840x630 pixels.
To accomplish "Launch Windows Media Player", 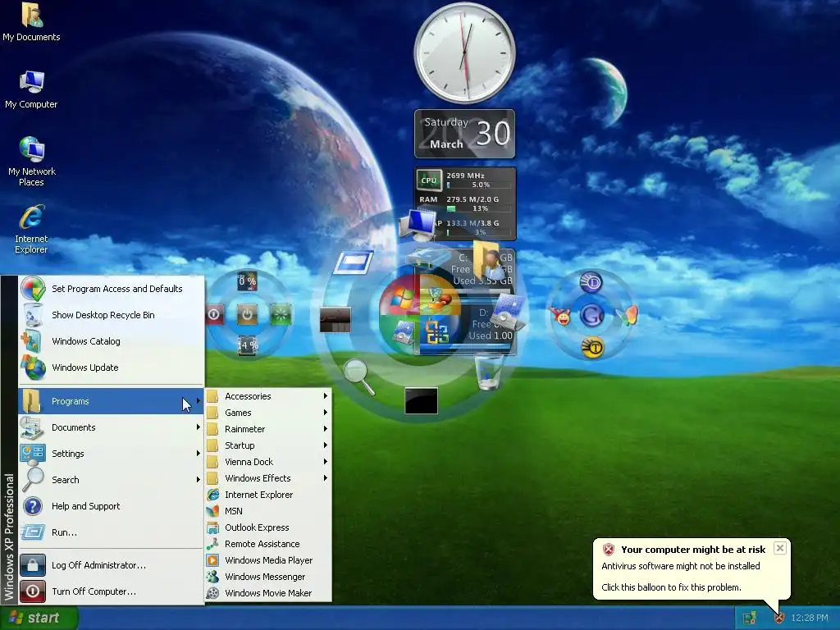I will pos(268,560).
